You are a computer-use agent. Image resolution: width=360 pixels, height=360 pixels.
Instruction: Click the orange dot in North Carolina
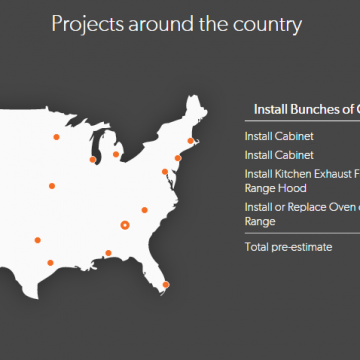coord(144,210)
